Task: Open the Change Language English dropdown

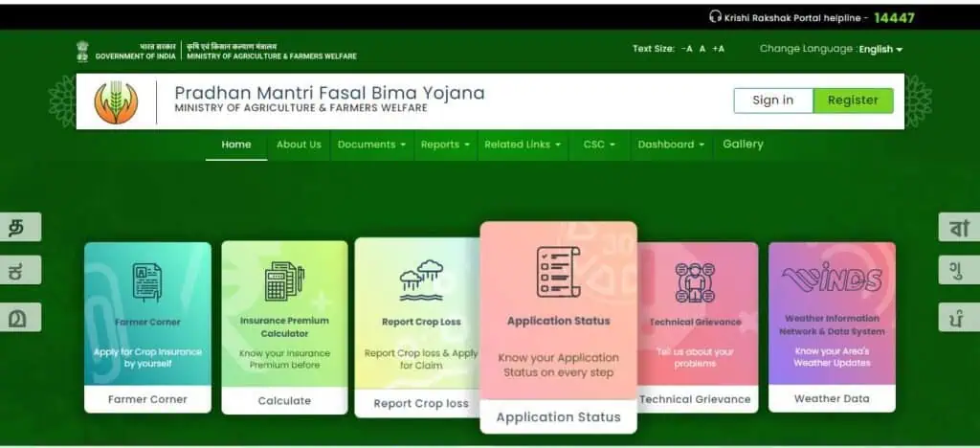Action: tap(880, 50)
